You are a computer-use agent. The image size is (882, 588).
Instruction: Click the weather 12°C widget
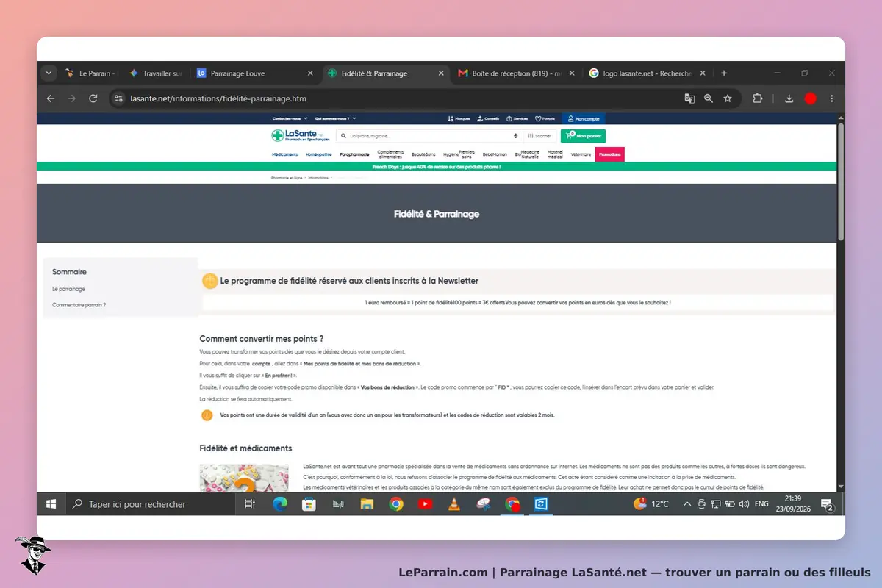(651, 504)
